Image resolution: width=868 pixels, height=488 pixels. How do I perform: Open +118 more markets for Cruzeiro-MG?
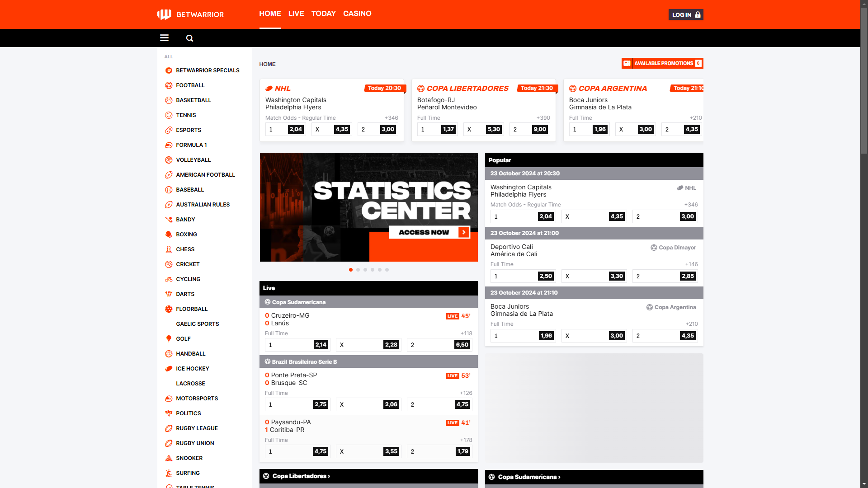click(466, 333)
